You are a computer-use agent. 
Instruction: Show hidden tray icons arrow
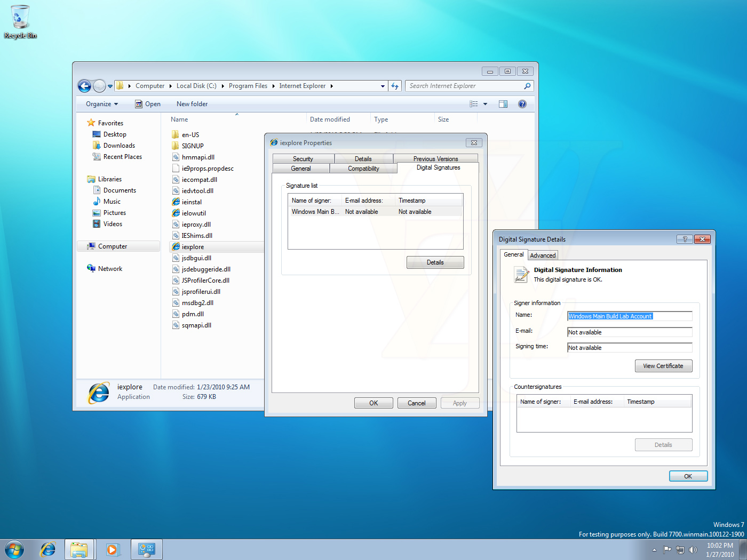tap(654, 550)
